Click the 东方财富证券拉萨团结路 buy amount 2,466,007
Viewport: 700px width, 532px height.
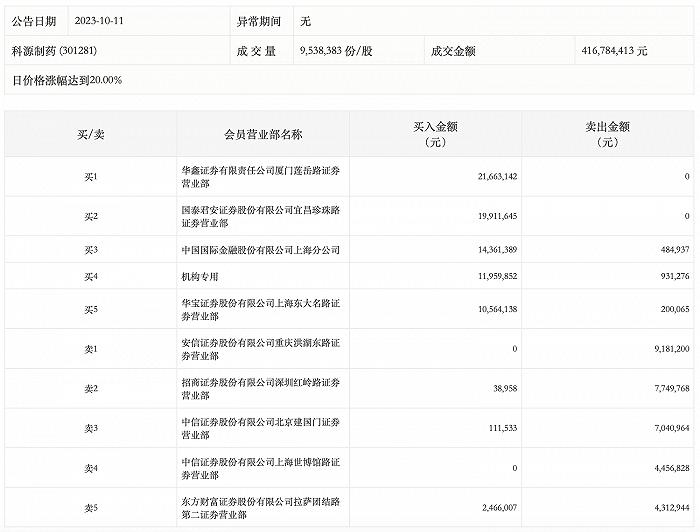tap(490, 508)
